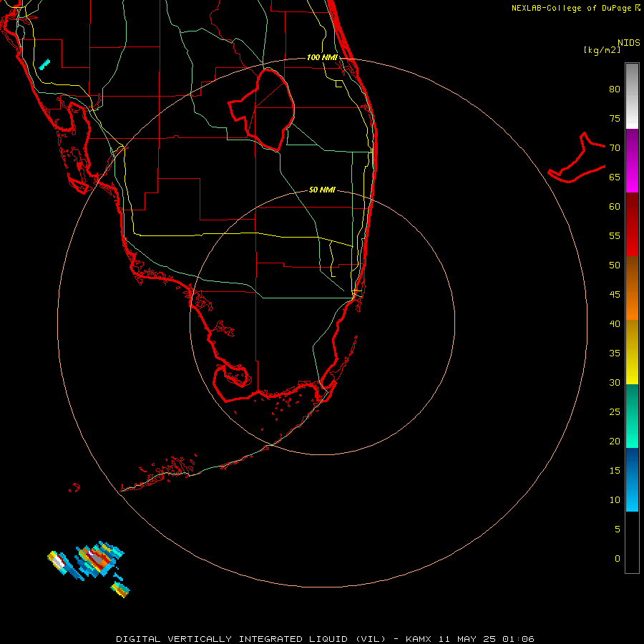Pick the red segment of the color bar
This screenshot has width=644, height=644.
click(632, 224)
